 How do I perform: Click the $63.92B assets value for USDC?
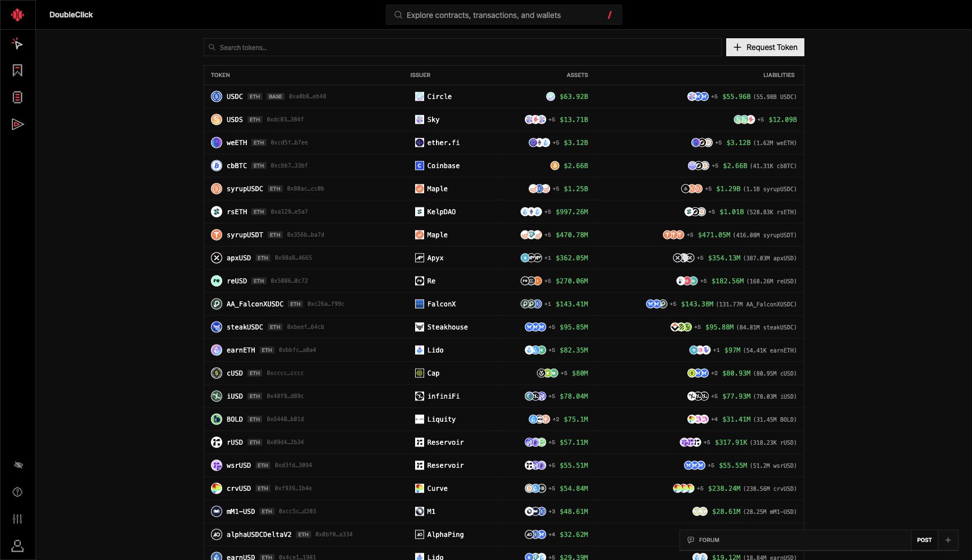(x=574, y=97)
